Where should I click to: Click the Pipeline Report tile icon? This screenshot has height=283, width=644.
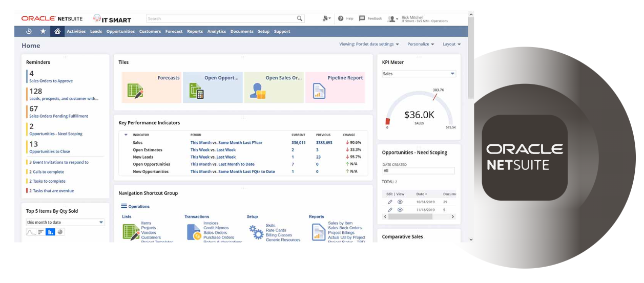(x=319, y=91)
